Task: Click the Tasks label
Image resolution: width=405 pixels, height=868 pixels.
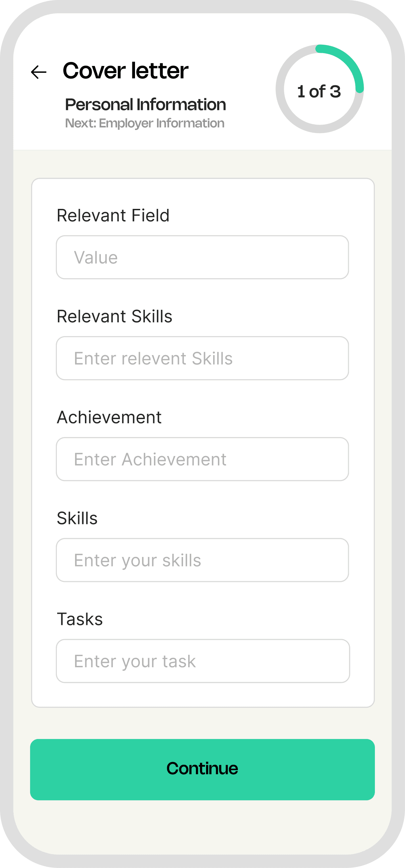Action: click(x=80, y=619)
